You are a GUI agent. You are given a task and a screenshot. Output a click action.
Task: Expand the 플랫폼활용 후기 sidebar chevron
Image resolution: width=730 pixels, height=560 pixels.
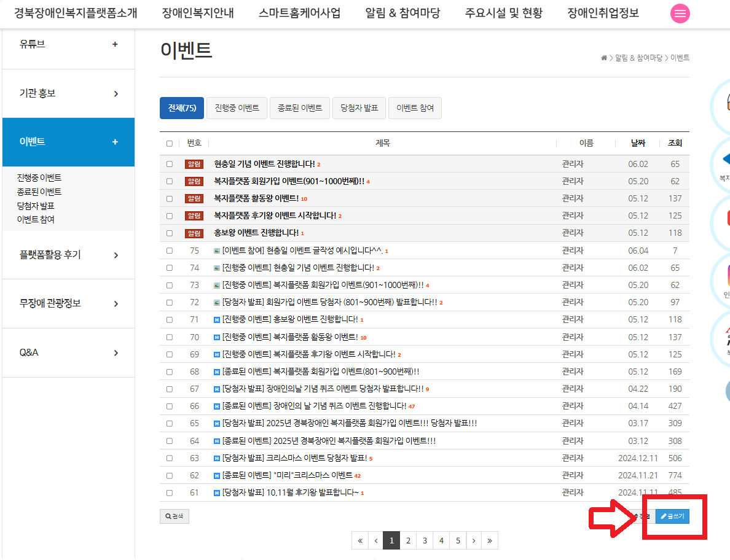(x=116, y=255)
